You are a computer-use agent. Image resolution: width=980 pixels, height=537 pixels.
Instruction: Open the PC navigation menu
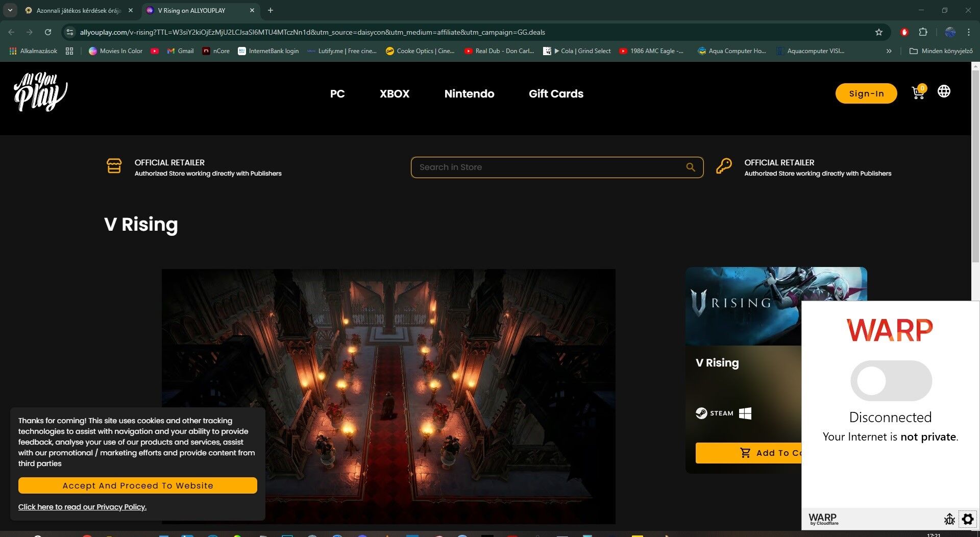point(337,94)
